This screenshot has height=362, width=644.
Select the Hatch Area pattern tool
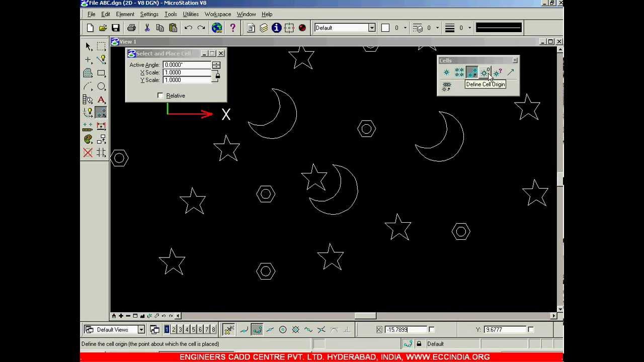[88, 73]
